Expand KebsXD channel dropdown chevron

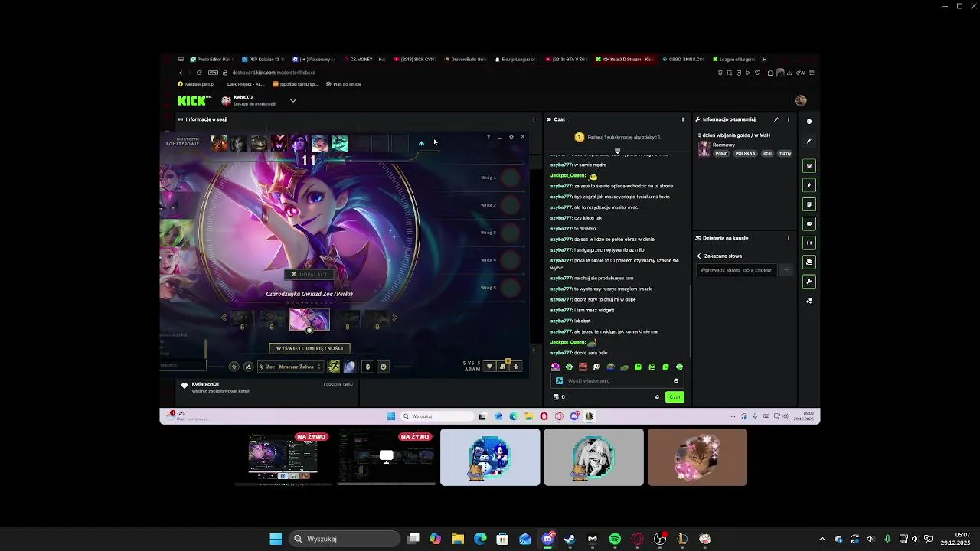click(x=292, y=100)
